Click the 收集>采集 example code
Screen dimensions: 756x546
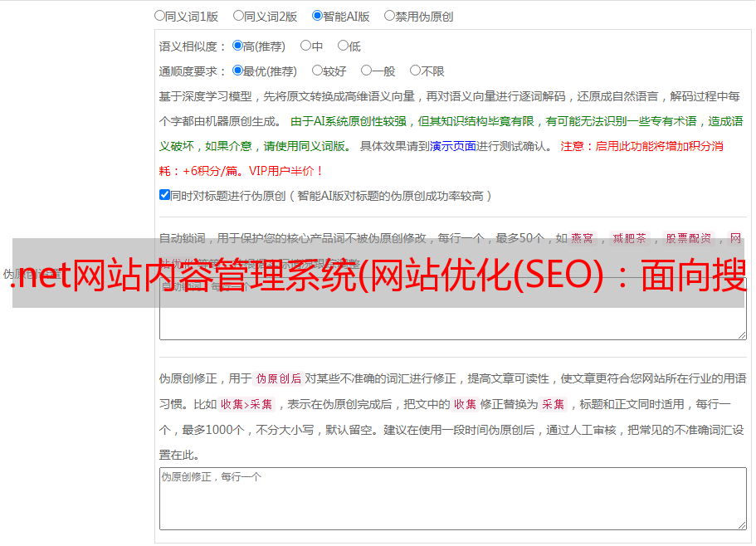click(246, 404)
